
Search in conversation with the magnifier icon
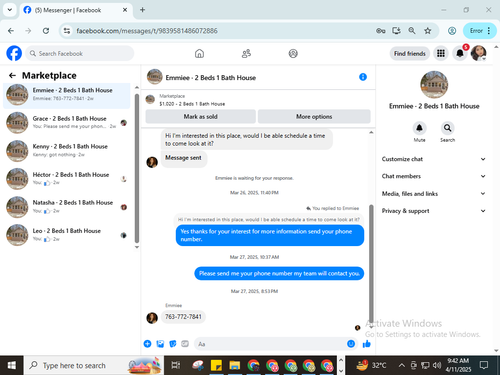pyautogui.click(x=447, y=128)
